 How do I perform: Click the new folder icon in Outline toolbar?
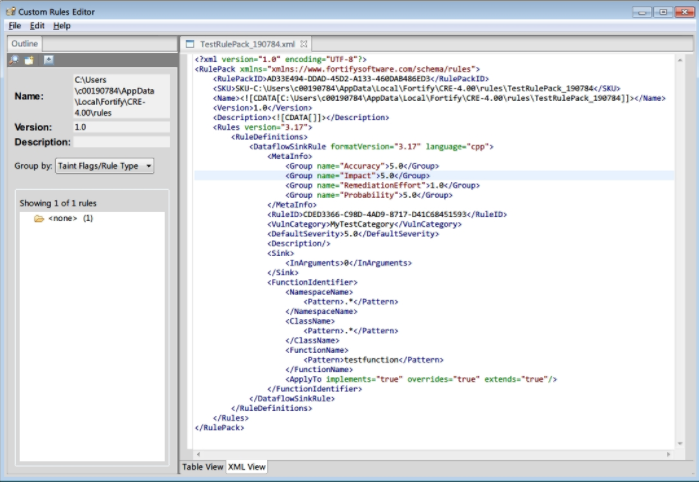click(x=30, y=60)
